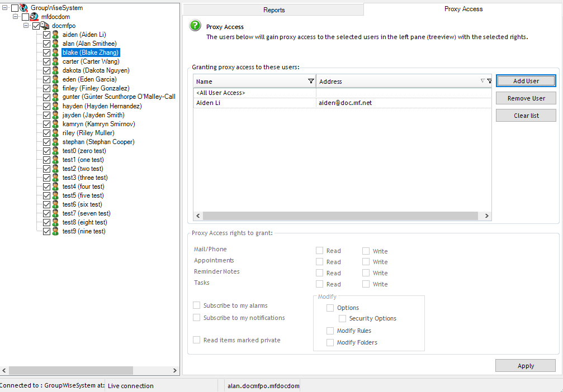Click the filter icon in the Name column header
This screenshot has width=563, height=392.
tap(311, 81)
